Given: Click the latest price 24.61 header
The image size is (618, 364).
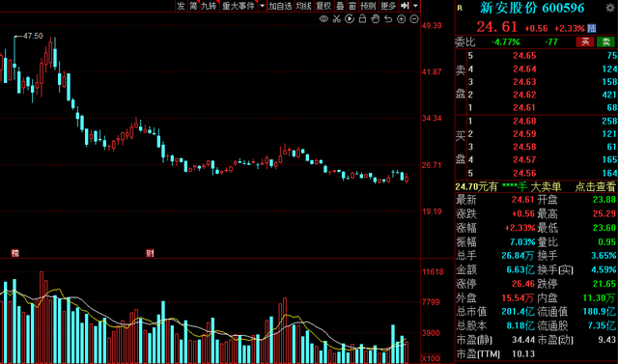Looking at the screenshot, I should click(496, 27).
